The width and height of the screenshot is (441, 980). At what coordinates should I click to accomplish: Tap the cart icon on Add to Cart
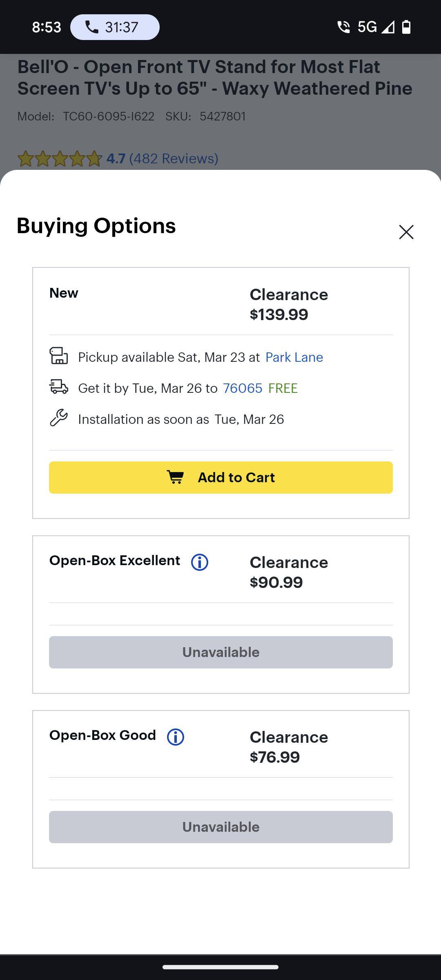click(x=176, y=477)
